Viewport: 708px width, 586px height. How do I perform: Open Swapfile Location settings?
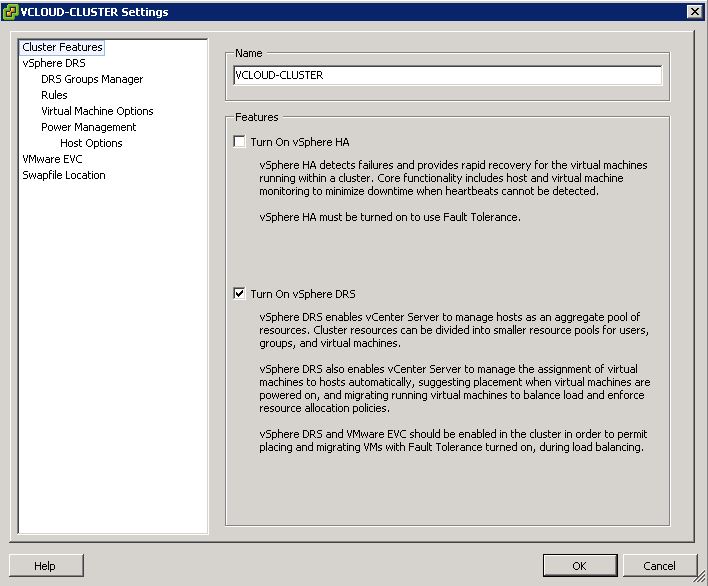click(64, 175)
